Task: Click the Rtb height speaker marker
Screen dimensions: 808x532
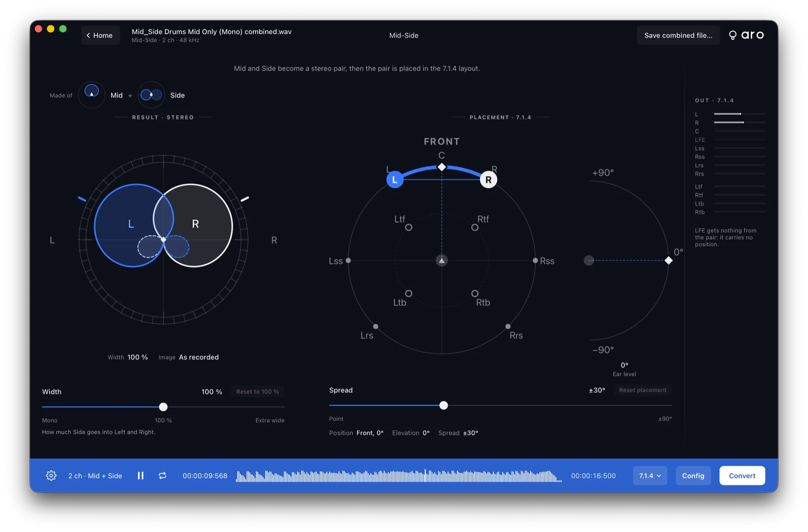Action: click(x=475, y=293)
